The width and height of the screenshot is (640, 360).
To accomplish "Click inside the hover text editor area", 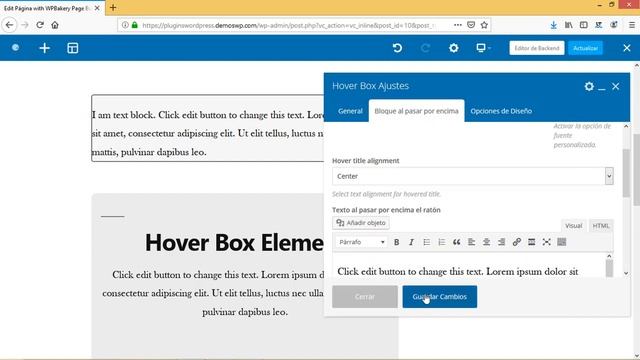I will [x=469, y=266].
